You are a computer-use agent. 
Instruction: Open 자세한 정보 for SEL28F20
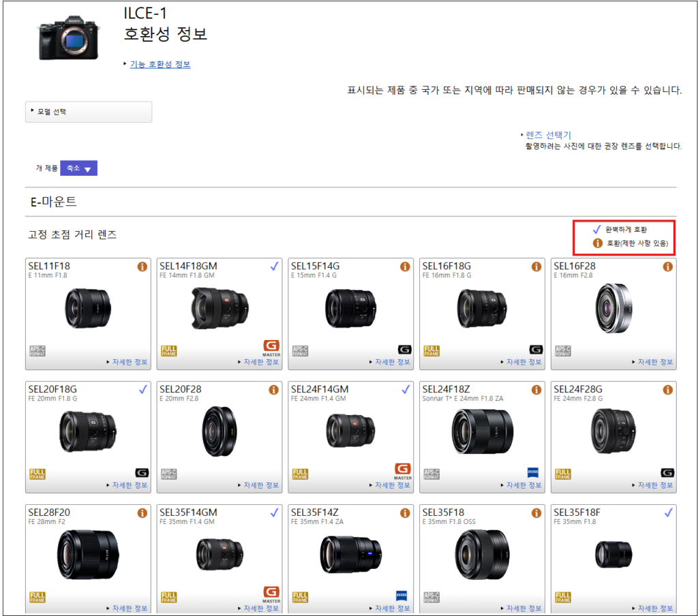pyautogui.click(x=130, y=609)
